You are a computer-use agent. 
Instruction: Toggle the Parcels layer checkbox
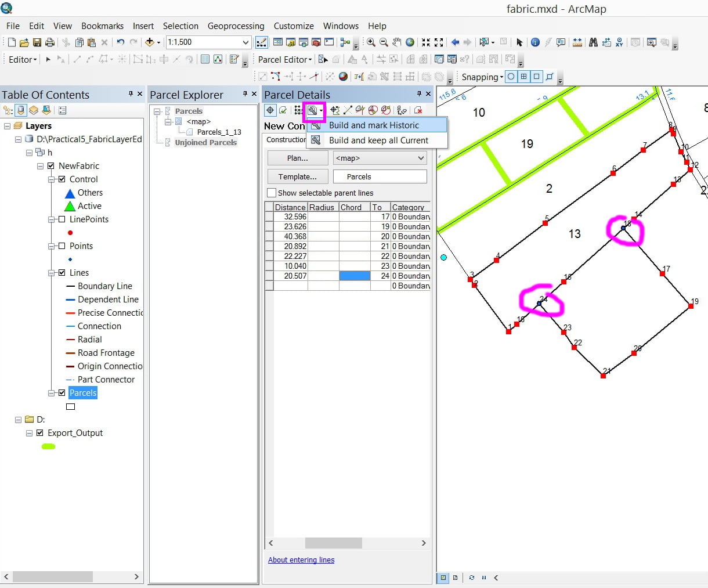tap(62, 393)
